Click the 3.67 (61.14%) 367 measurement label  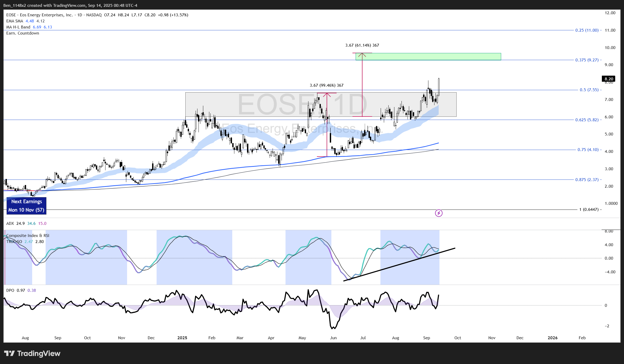tap(362, 45)
